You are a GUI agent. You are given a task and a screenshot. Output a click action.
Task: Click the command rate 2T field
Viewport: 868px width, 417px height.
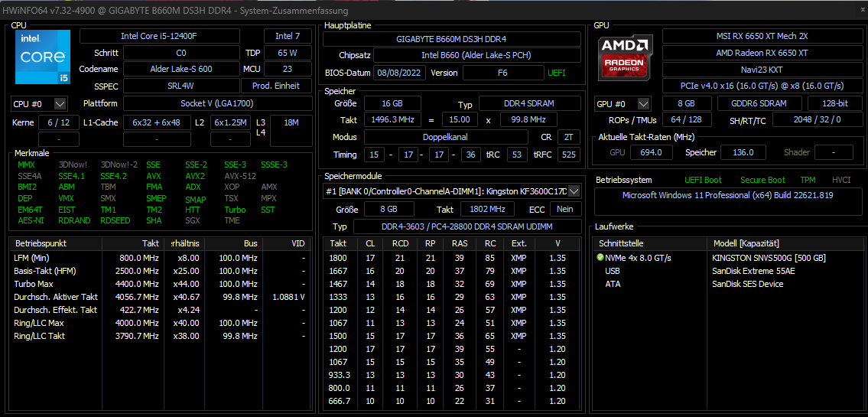568,137
